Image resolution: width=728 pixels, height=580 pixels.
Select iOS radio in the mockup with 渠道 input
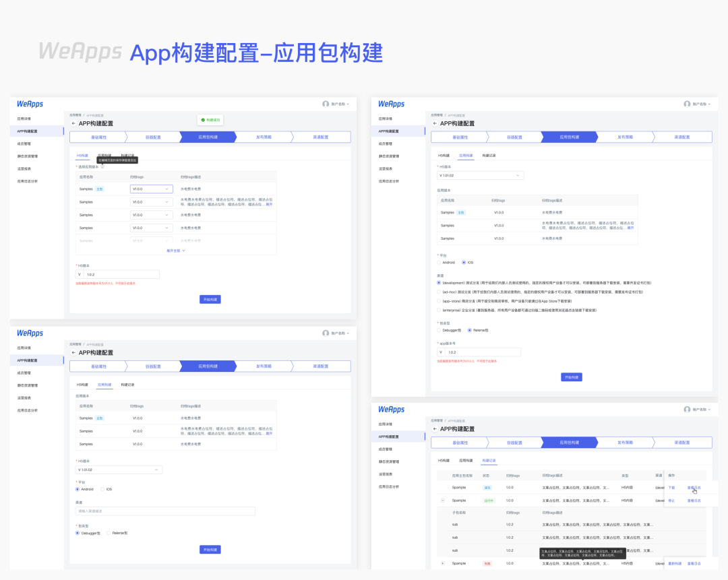[x=102, y=489]
